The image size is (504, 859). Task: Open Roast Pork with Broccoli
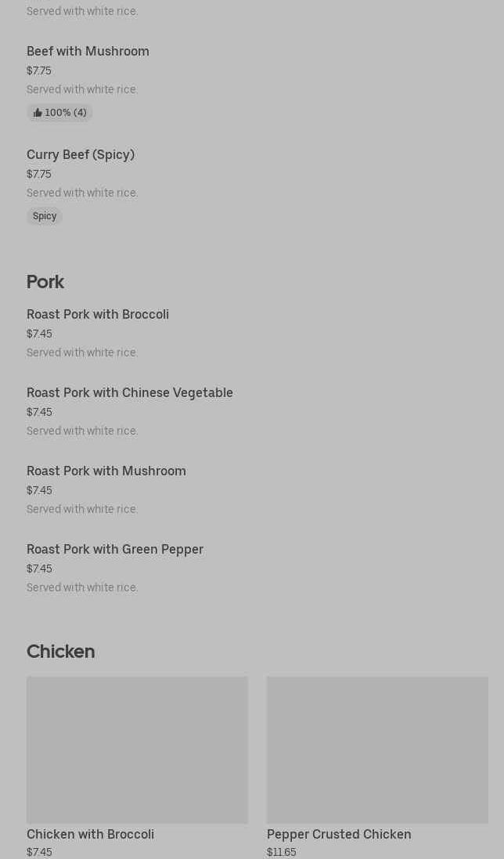[x=98, y=315]
